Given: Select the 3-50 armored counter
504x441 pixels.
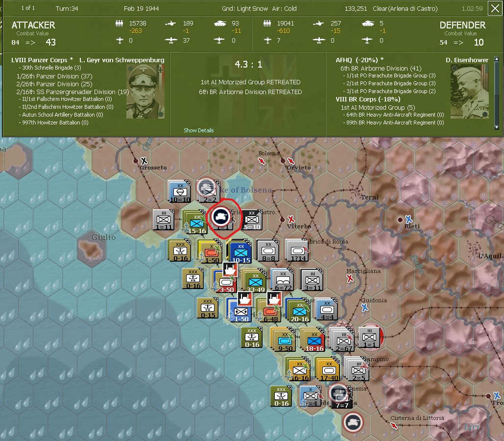Looking at the screenshot, I should click(x=226, y=282).
